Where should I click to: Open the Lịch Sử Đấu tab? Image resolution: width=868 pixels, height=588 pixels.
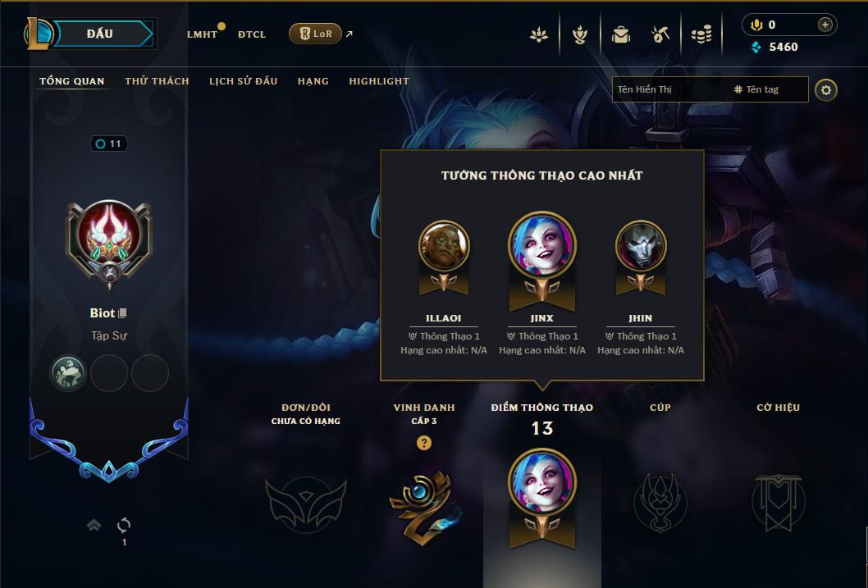[x=243, y=80]
